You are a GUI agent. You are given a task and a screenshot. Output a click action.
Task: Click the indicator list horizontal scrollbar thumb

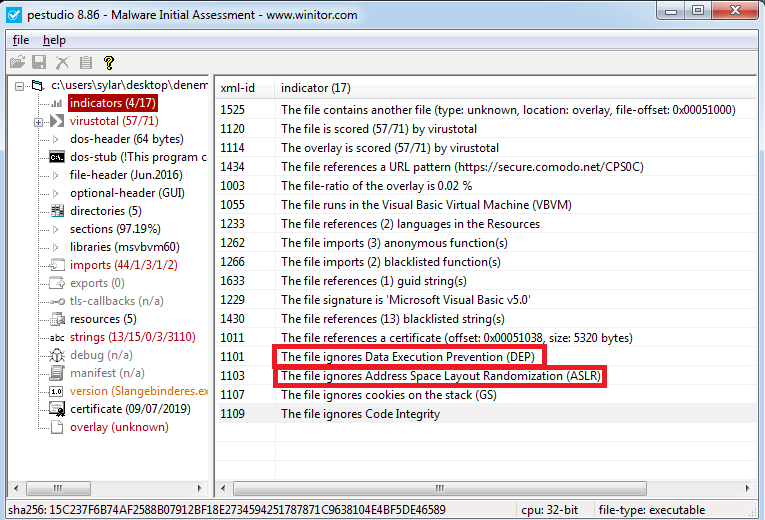(440, 488)
